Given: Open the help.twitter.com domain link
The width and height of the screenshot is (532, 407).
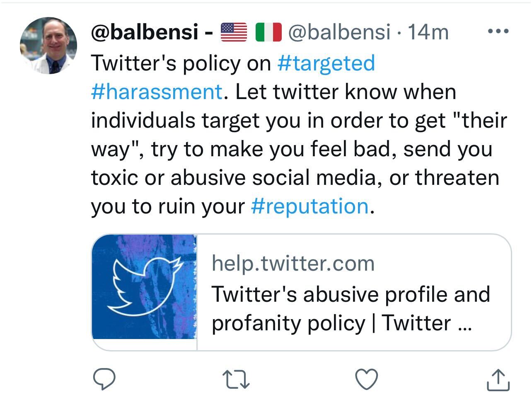Looking at the screenshot, I should [x=293, y=263].
